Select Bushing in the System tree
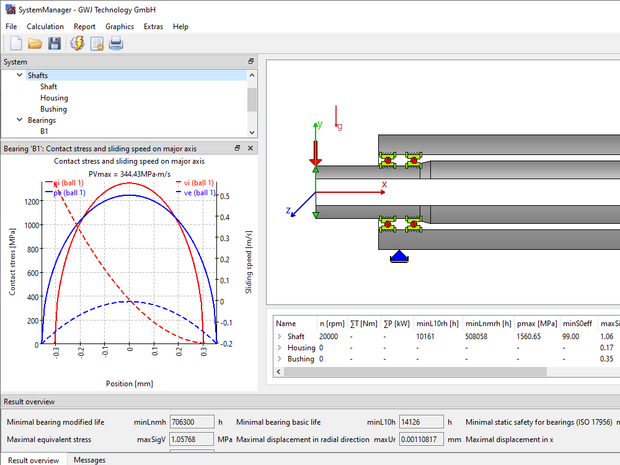Image resolution: width=620 pixels, height=465 pixels. pos(54,109)
